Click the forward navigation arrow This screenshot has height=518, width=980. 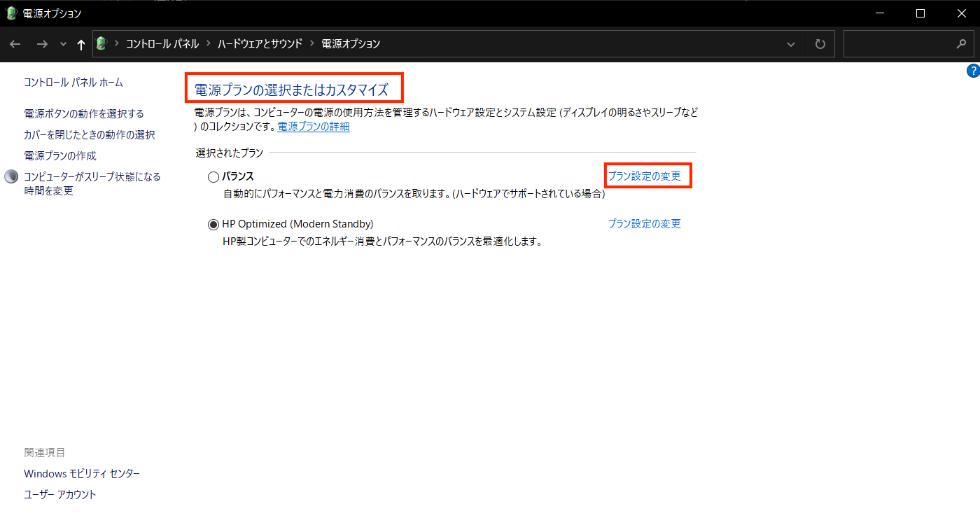pyautogui.click(x=41, y=43)
